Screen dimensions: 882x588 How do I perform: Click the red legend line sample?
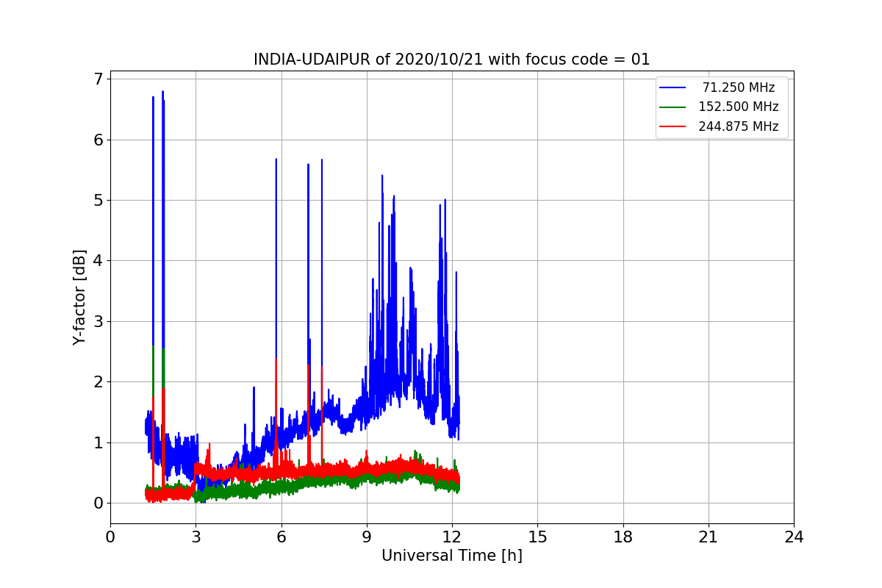tap(673, 126)
